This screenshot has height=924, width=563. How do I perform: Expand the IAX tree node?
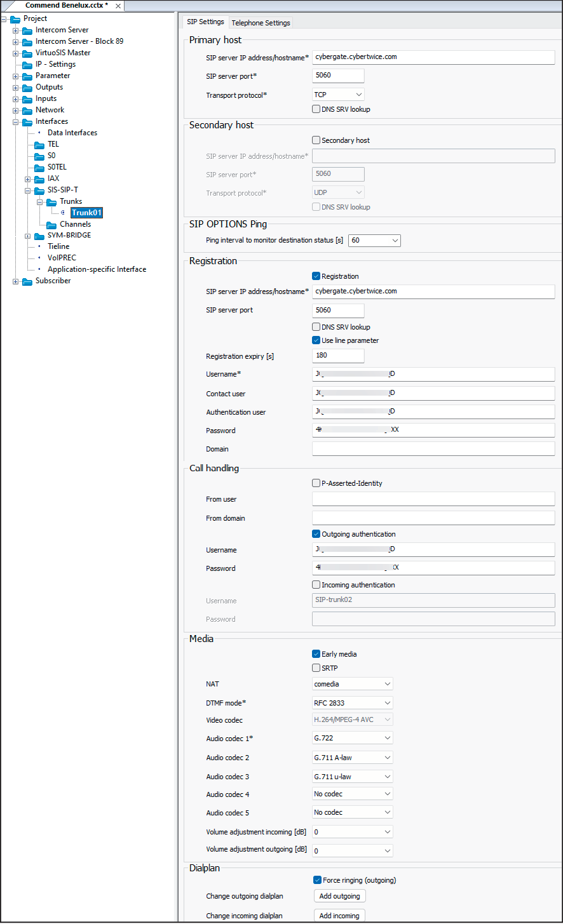point(27,178)
